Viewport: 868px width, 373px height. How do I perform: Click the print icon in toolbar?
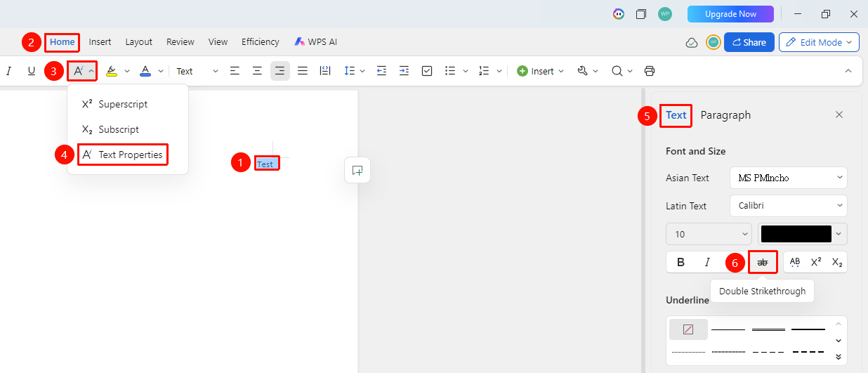tap(650, 71)
